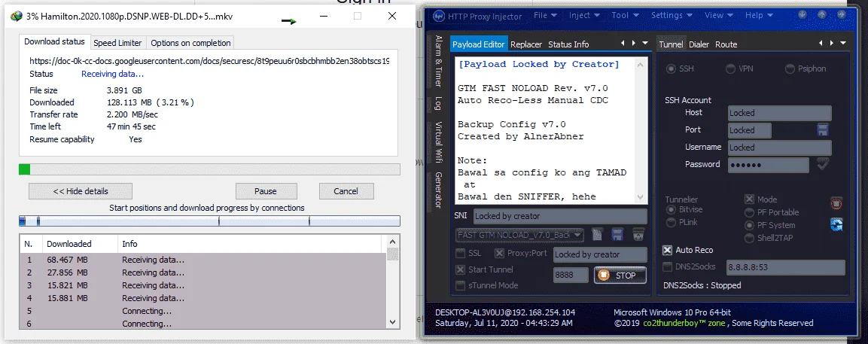Select the PF Portable radio option
The height and width of the screenshot is (344, 868).
tap(750, 212)
